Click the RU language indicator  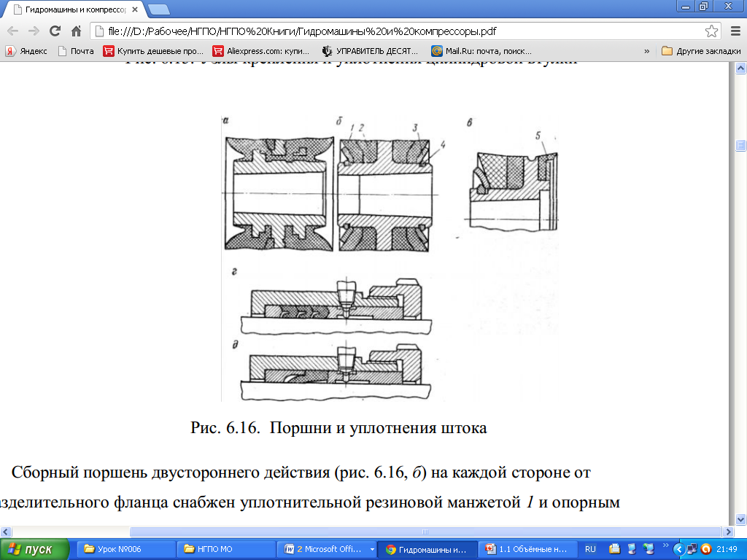coord(590,549)
